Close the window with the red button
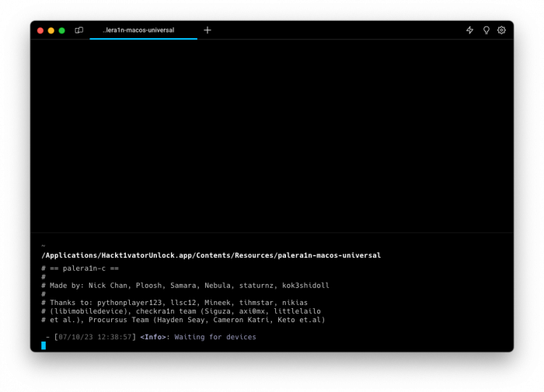Image resolution: width=544 pixels, height=392 pixels. click(40, 30)
